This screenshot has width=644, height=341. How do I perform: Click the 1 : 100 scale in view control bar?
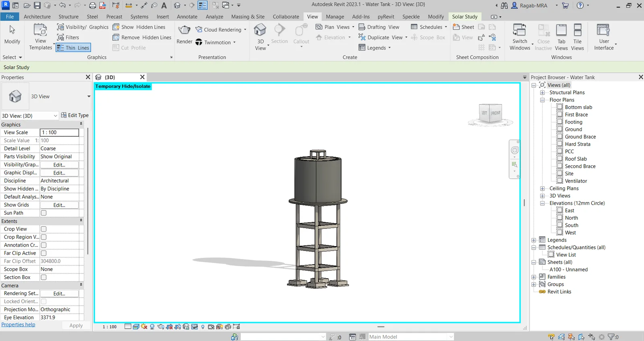click(109, 327)
